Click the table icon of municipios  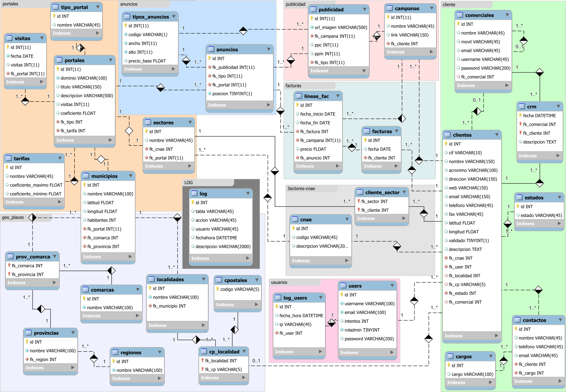click(86, 176)
